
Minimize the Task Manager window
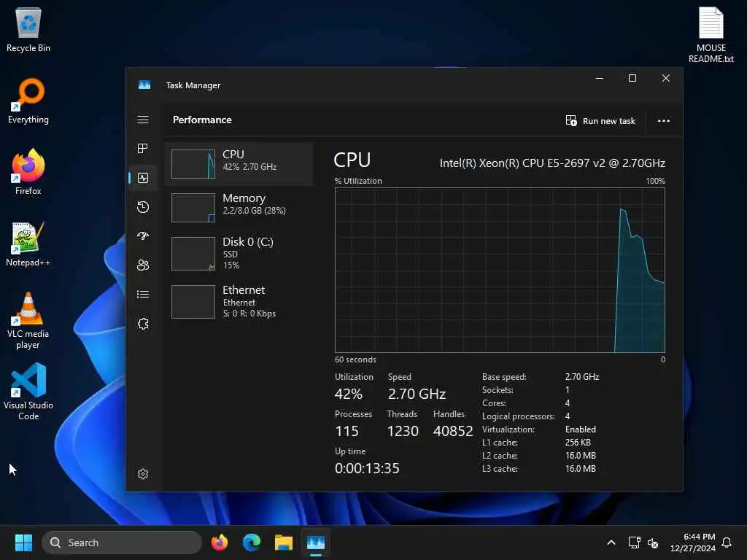(600, 78)
